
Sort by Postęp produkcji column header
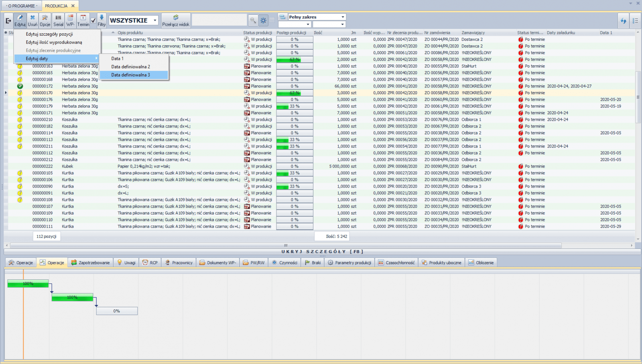tap(291, 33)
